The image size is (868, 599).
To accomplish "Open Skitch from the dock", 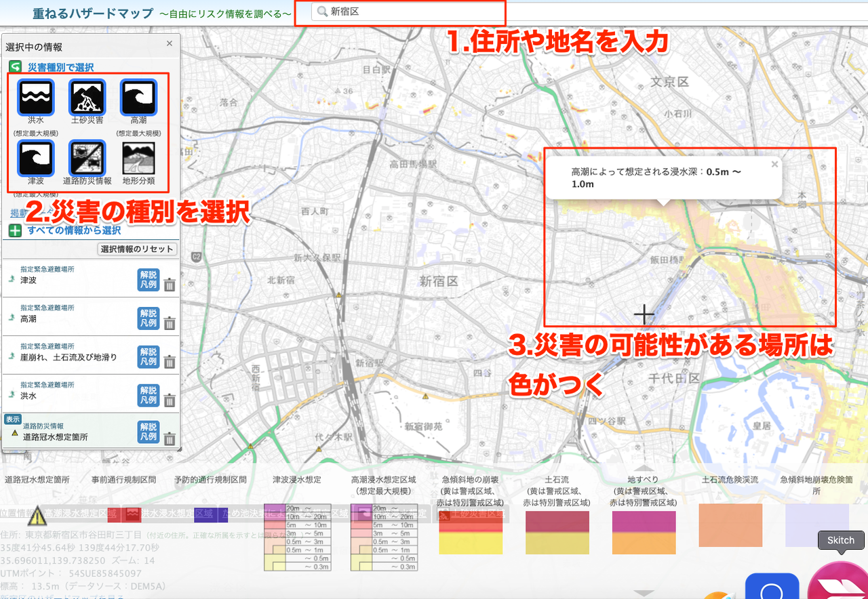I will (x=841, y=581).
